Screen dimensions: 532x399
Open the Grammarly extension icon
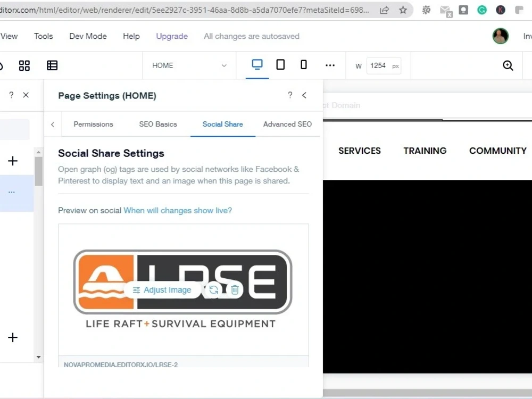click(x=482, y=10)
